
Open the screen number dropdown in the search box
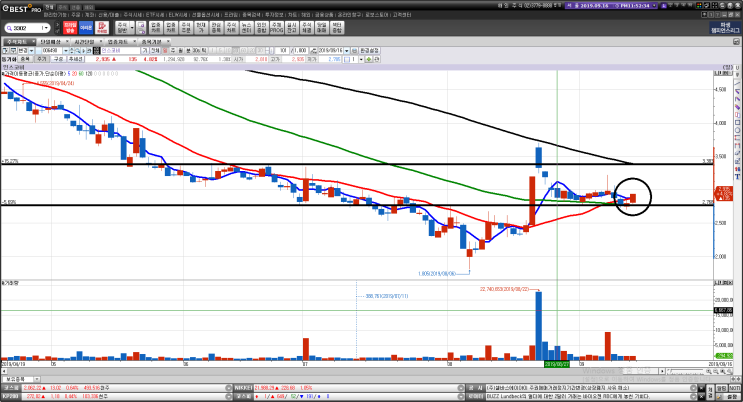[x=45, y=28]
